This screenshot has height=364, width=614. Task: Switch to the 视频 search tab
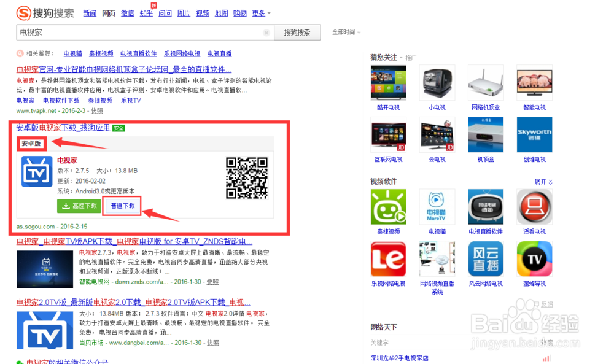203,14
